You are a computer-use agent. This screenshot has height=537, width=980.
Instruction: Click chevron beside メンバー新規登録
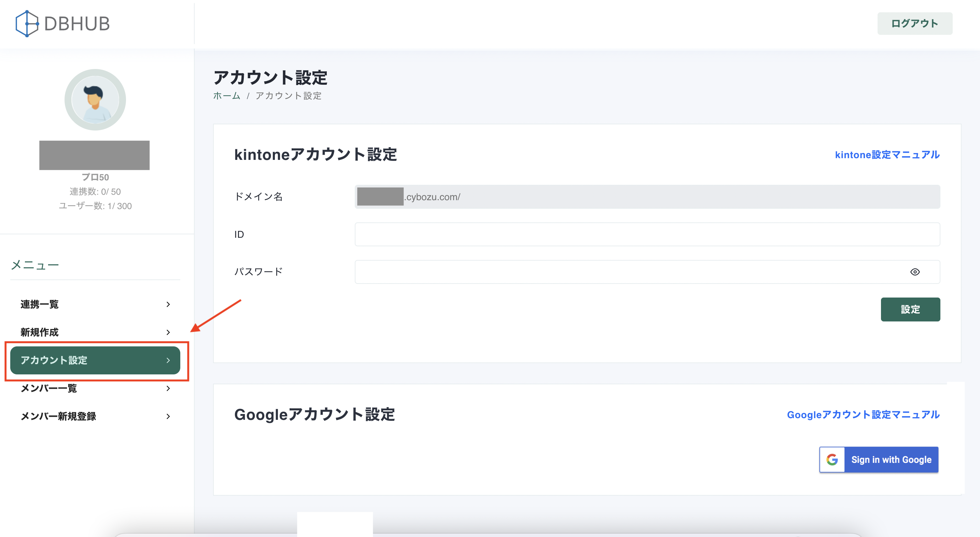pos(168,416)
